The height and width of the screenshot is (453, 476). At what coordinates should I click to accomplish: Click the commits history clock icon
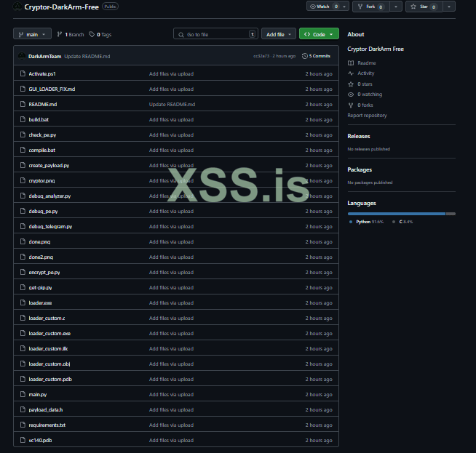(x=305, y=56)
